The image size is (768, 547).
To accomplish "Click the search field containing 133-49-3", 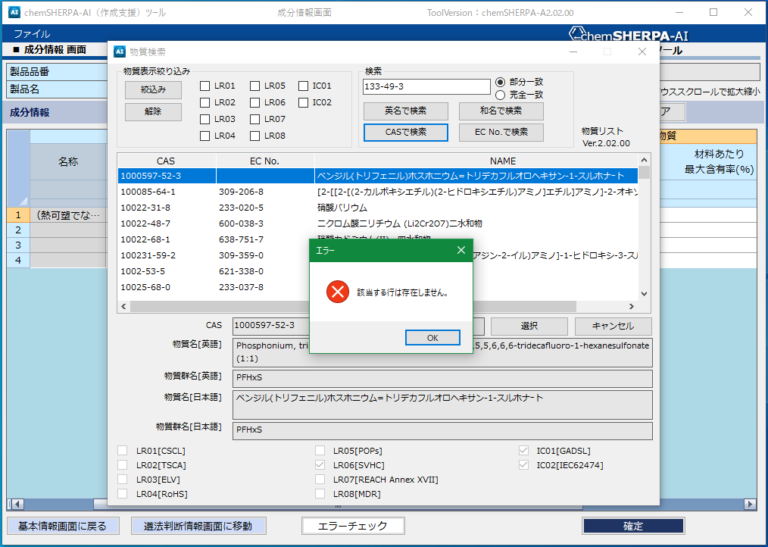I will pos(426,87).
